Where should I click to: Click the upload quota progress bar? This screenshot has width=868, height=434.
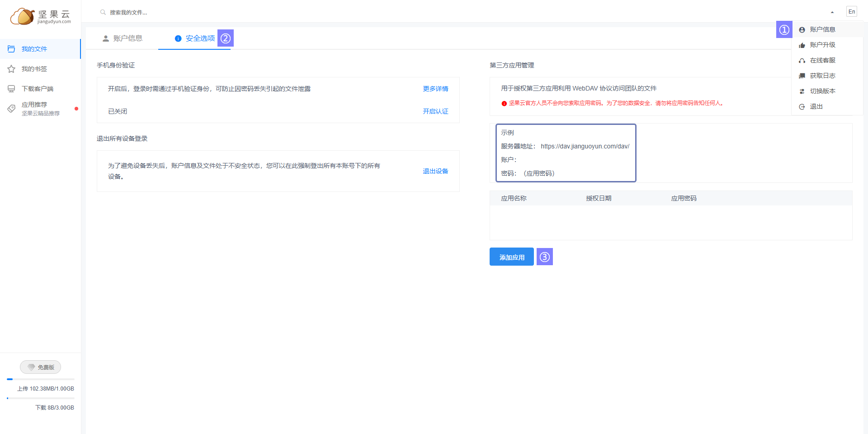(41, 379)
